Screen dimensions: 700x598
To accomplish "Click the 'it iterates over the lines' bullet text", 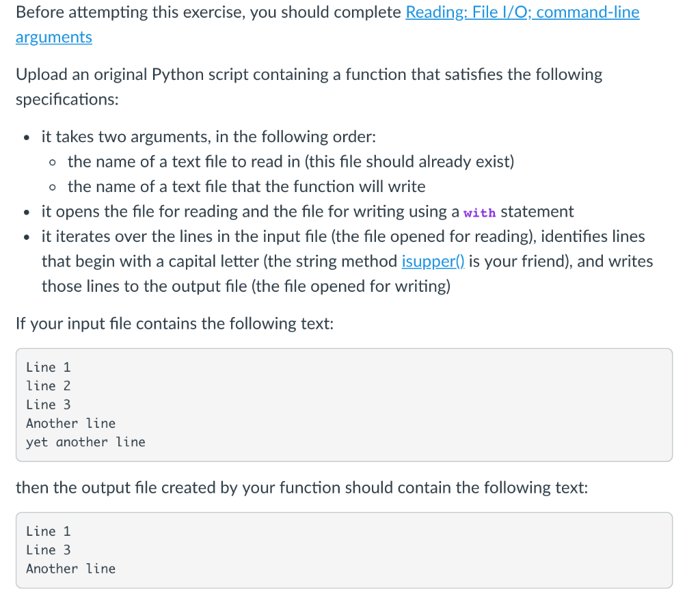I will click(x=347, y=262).
